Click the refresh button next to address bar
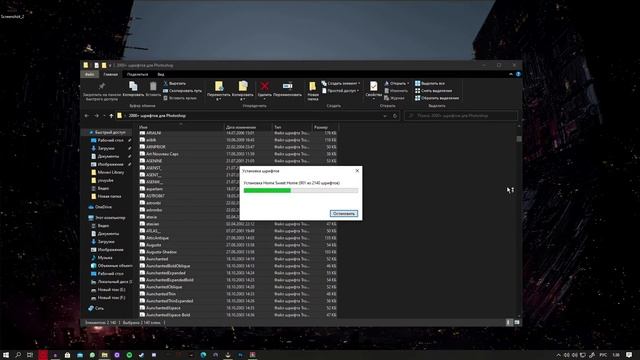This screenshot has width=640, height=360. (395, 116)
